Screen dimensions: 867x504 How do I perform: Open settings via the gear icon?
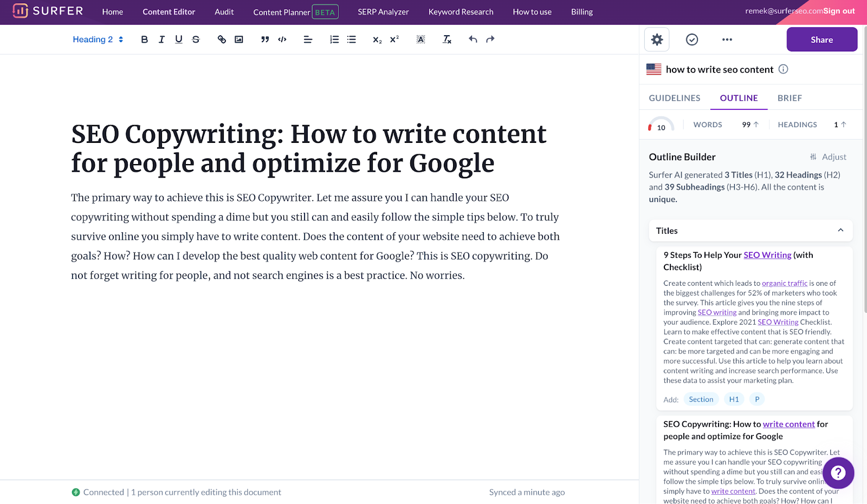[657, 40]
